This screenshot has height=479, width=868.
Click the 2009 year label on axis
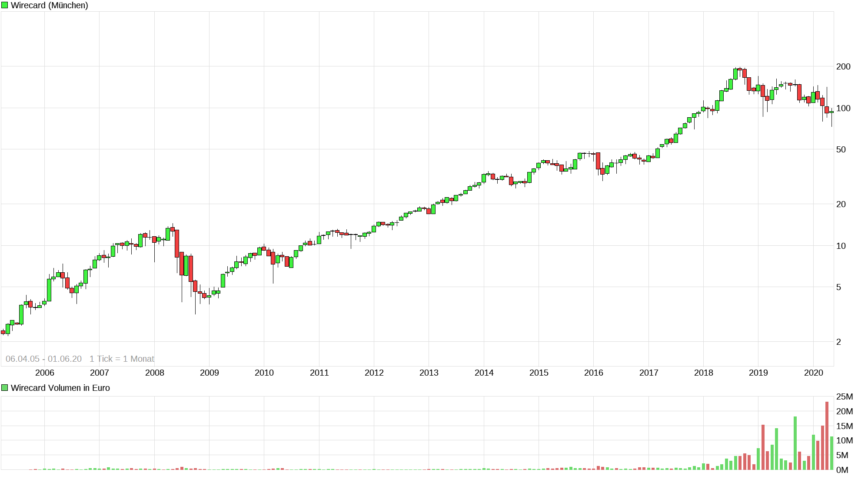(x=210, y=373)
